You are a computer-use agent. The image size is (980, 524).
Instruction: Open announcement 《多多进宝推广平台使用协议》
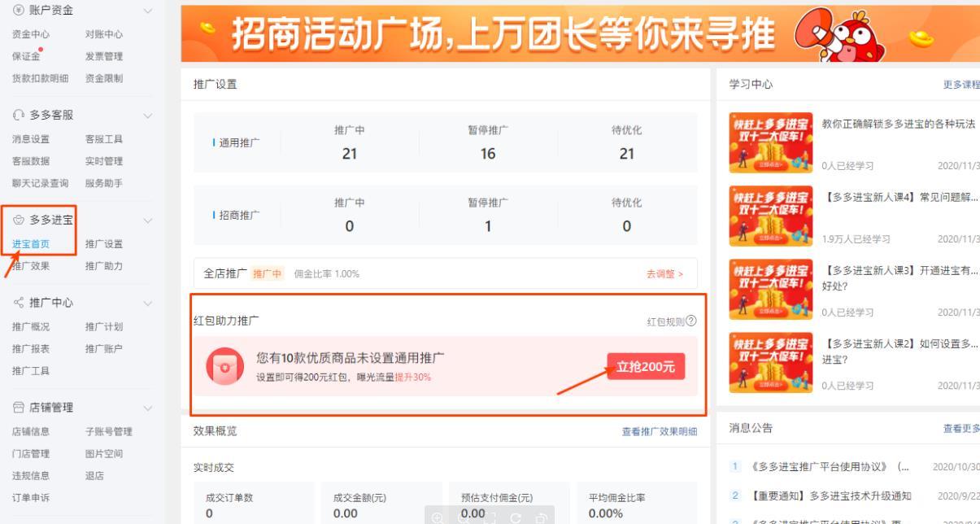coord(831,467)
